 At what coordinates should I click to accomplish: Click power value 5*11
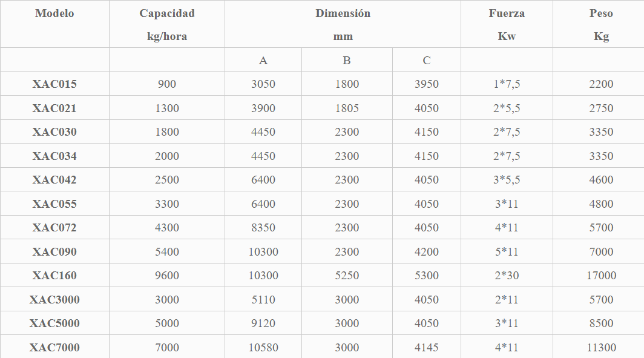(507, 251)
